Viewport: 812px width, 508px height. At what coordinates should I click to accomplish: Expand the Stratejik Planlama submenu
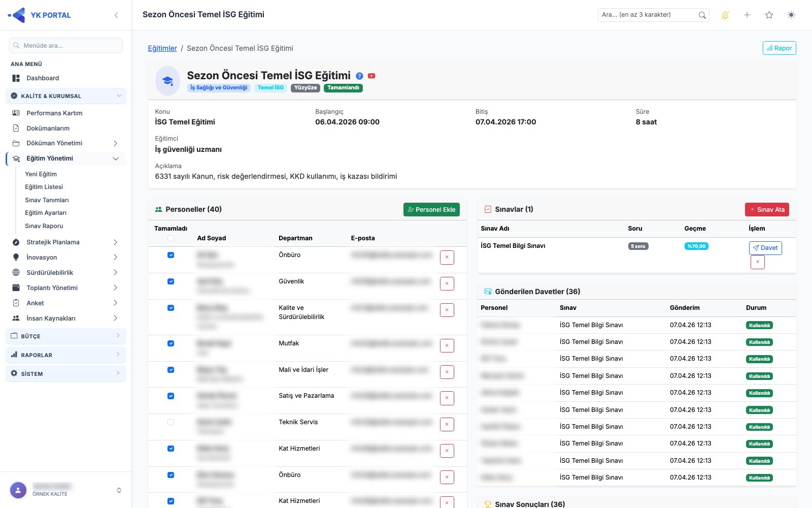pyautogui.click(x=66, y=242)
